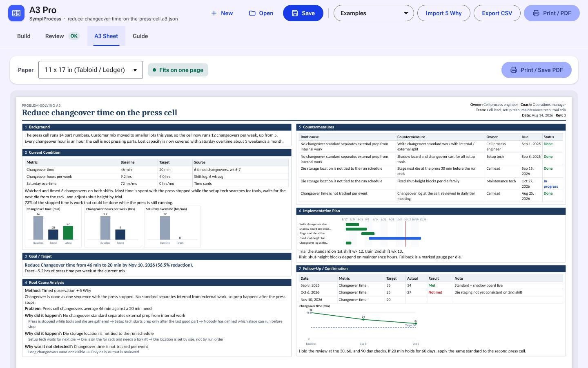This screenshot has width=588, height=368.
Task: Click the Implementation Plan header
Action: pyautogui.click(x=431, y=211)
